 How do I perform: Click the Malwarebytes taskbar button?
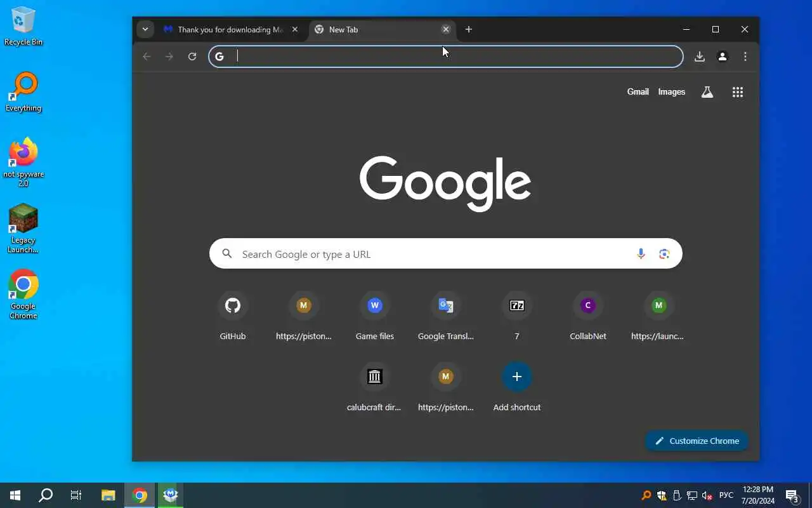(x=171, y=495)
